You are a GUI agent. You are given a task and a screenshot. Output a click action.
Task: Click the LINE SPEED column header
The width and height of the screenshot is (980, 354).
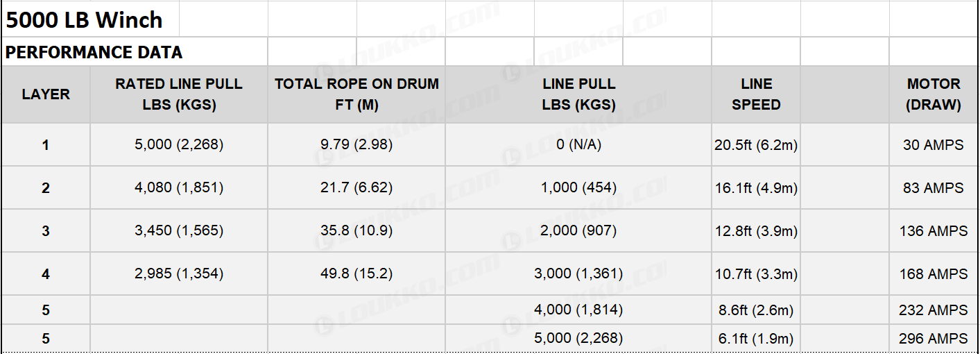click(756, 95)
